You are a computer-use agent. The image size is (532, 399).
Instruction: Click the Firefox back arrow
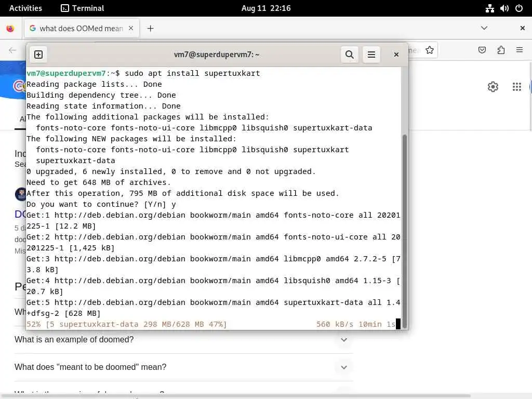(12, 50)
